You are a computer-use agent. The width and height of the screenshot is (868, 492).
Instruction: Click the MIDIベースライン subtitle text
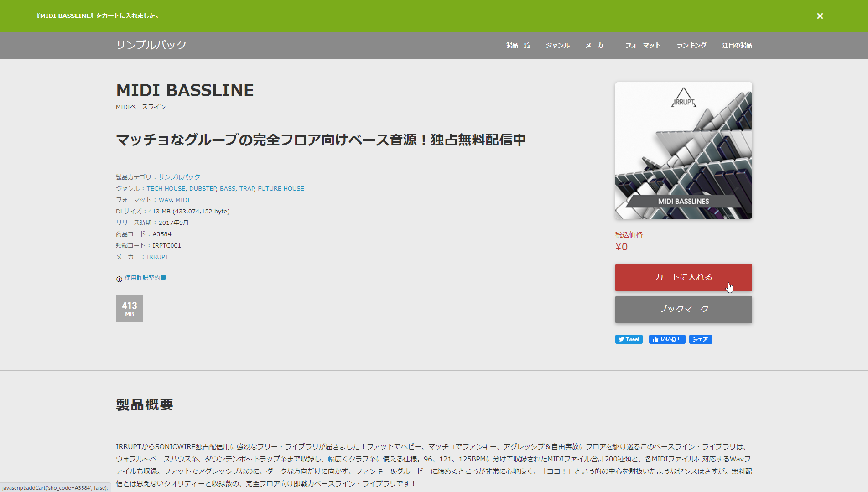click(x=140, y=107)
